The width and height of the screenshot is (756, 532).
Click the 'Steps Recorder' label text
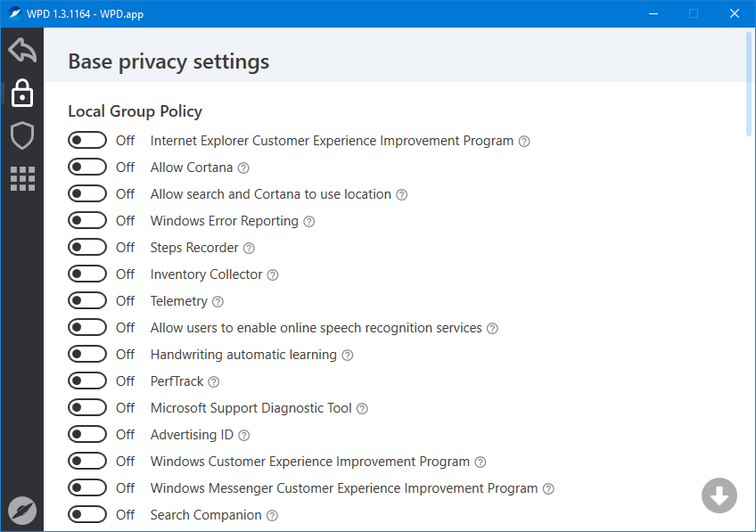(x=194, y=248)
